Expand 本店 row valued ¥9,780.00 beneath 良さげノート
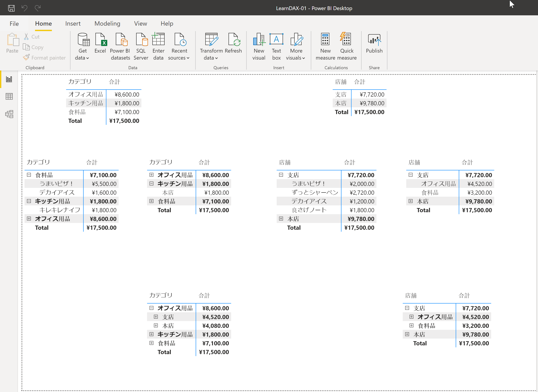The height and width of the screenshot is (392, 538). coord(281,219)
